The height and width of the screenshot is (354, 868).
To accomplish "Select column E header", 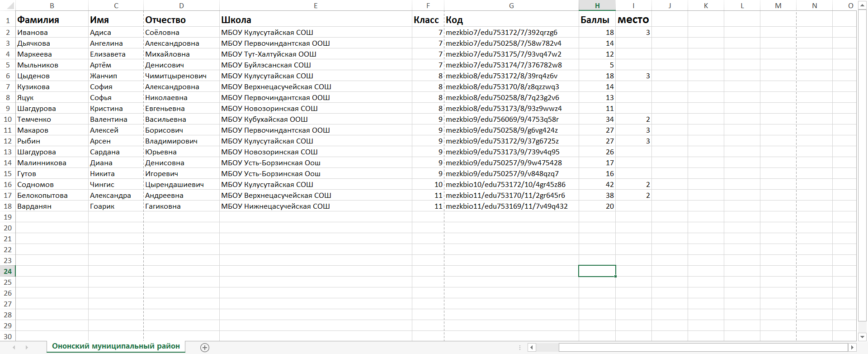I will pyautogui.click(x=316, y=5).
